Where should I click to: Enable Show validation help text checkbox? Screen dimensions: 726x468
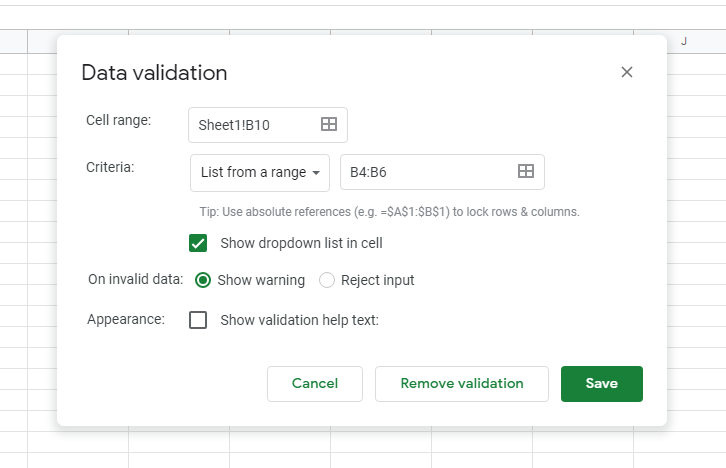(x=198, y=320)
